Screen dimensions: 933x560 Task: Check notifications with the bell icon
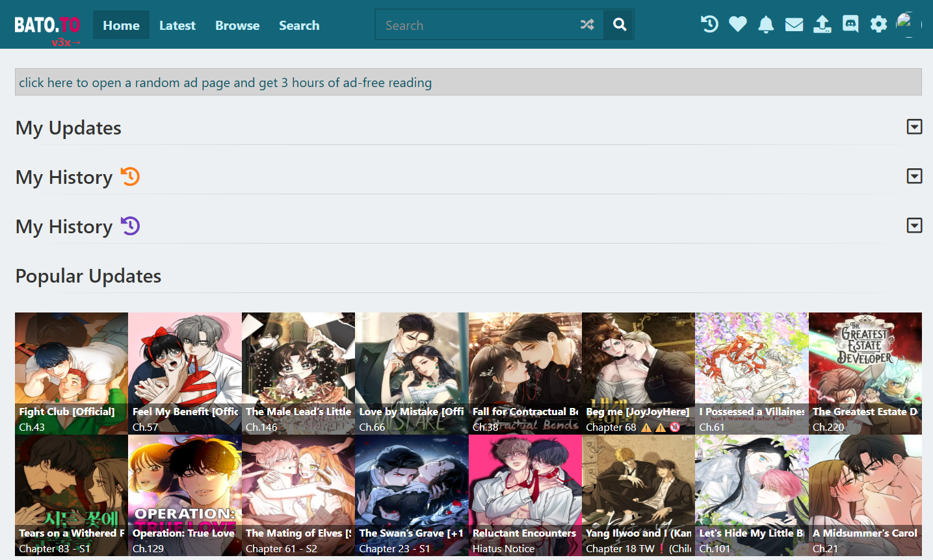pos(766,25)
